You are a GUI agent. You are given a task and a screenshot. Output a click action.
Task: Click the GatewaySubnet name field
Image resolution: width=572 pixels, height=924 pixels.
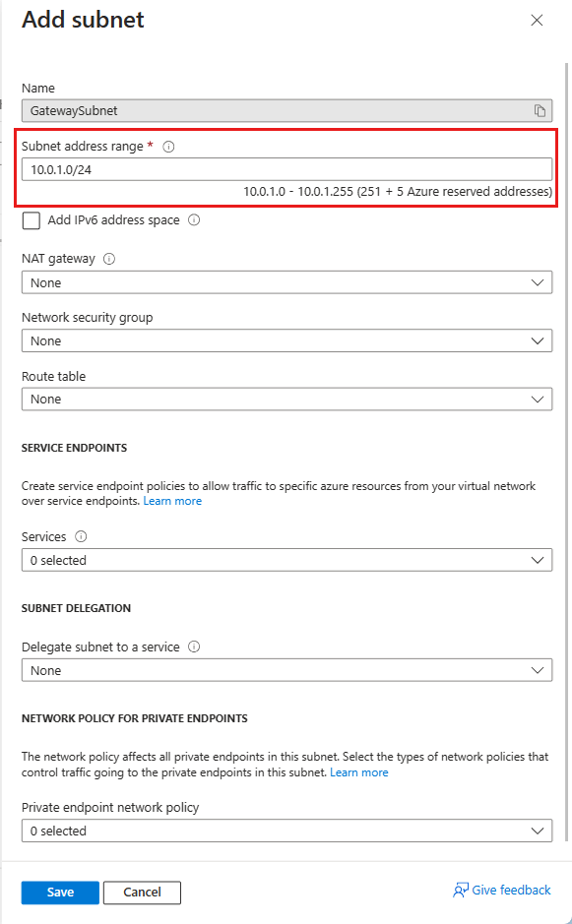tap(286, 111)
